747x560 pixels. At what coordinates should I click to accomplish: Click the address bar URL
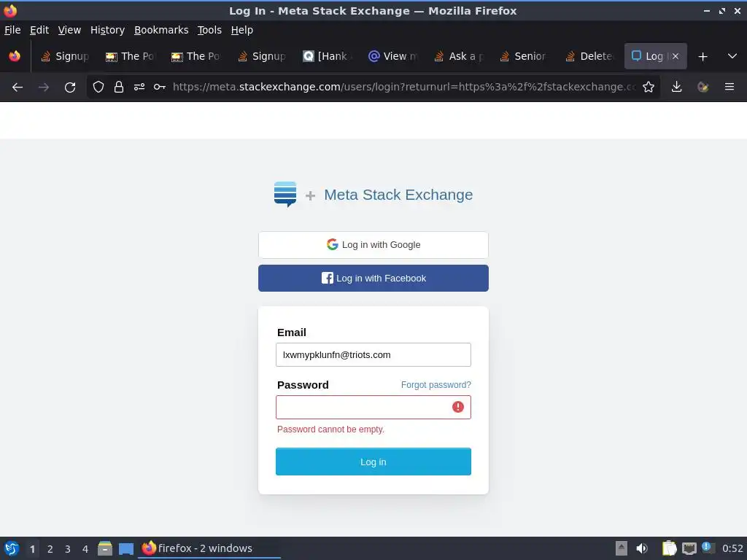(x=404, y=87)
